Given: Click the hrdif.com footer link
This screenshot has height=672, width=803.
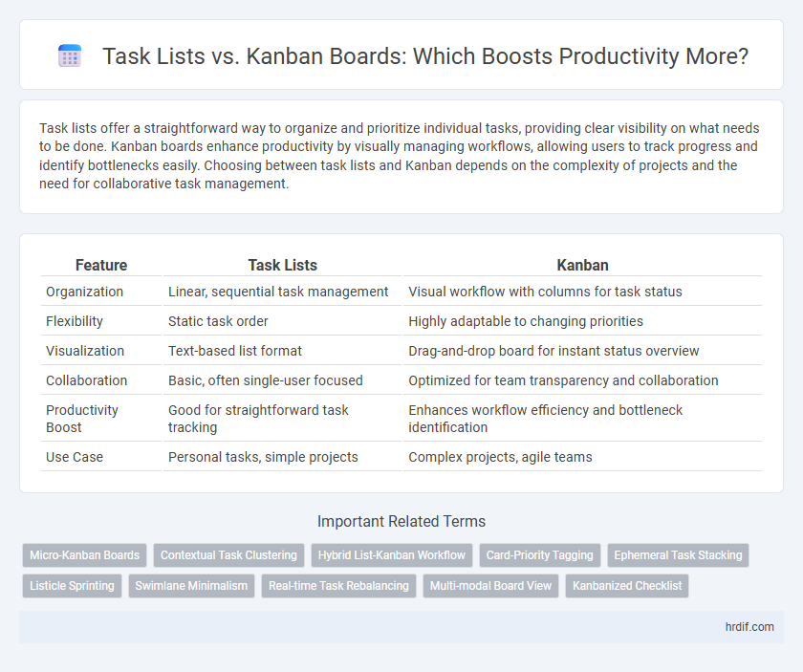Looking at the screenshot, I should pyautogui.click(x=749, y=627).
